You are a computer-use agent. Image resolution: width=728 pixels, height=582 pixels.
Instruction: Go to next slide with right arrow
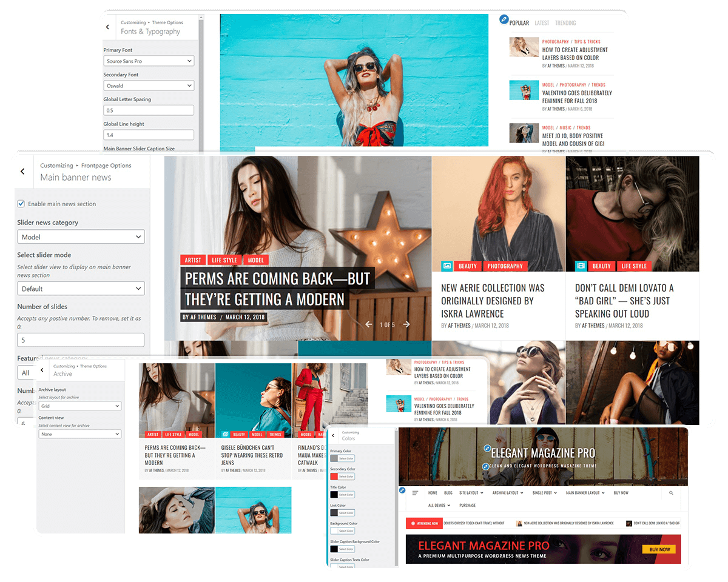pyautogui.click(x=406, y=324)
